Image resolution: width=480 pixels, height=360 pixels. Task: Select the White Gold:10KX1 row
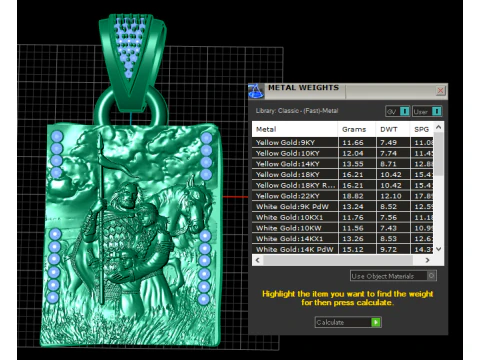point(343,217)
